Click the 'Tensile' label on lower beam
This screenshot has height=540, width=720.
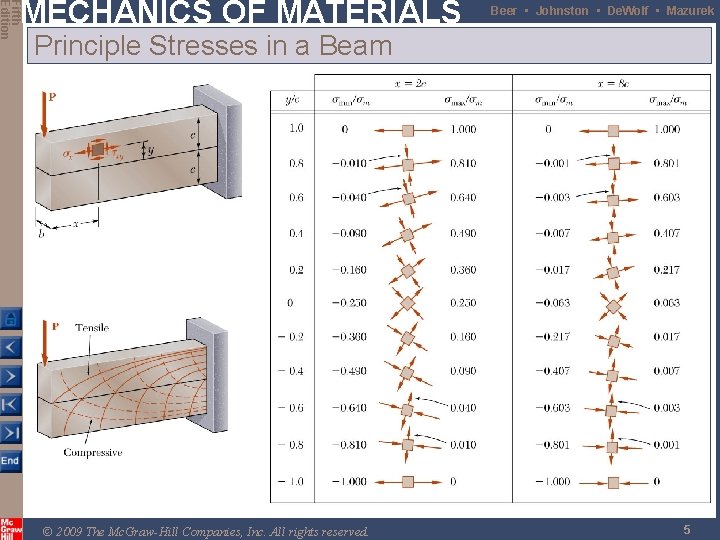click(92, 327)
